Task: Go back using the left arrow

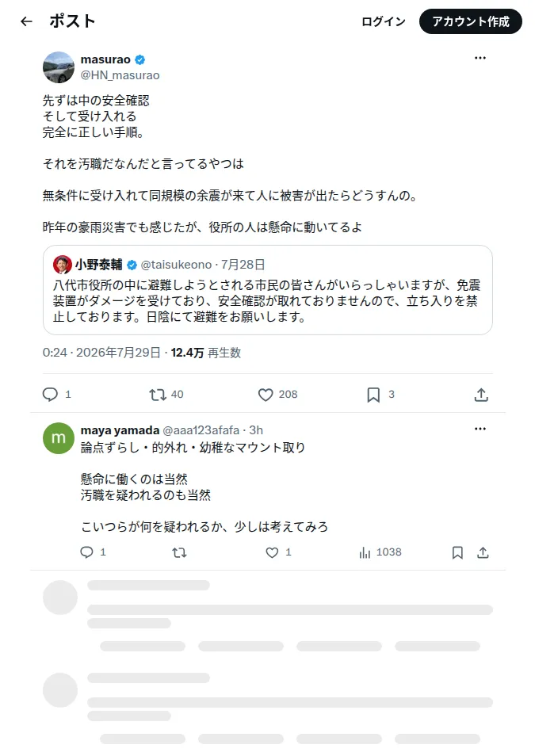Action: click(x=26, y=21)
